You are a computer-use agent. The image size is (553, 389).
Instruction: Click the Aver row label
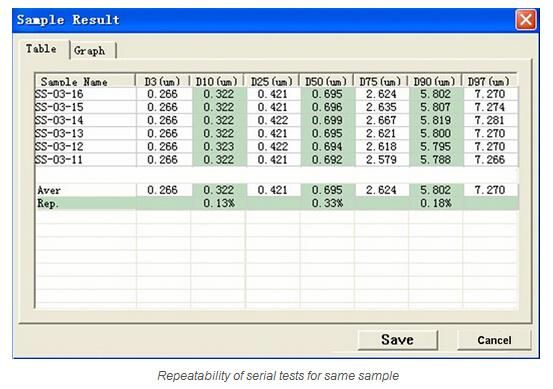tap(49, 190)
